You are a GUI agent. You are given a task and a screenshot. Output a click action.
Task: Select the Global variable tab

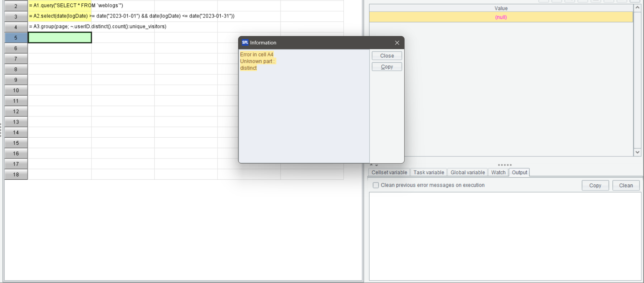click(467, 172)
